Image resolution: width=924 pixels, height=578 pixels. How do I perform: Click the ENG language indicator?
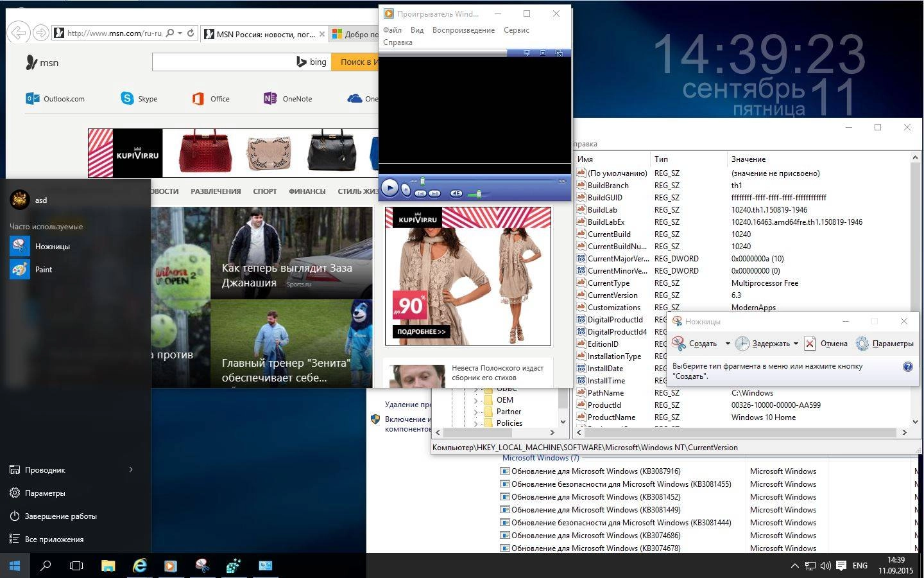[x=860, y=566]
